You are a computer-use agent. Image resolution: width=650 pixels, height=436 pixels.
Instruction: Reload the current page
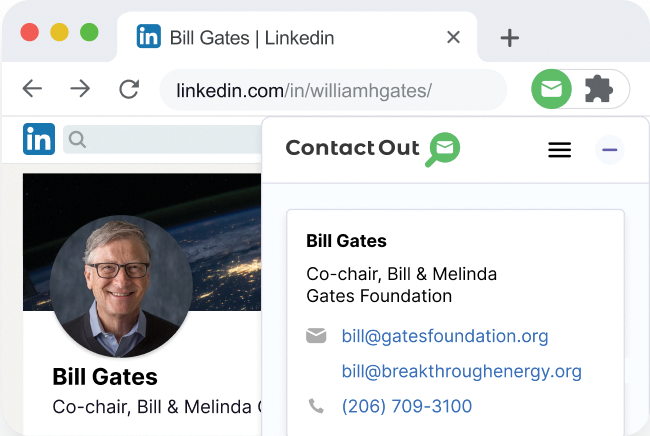(x=128, y=89)
